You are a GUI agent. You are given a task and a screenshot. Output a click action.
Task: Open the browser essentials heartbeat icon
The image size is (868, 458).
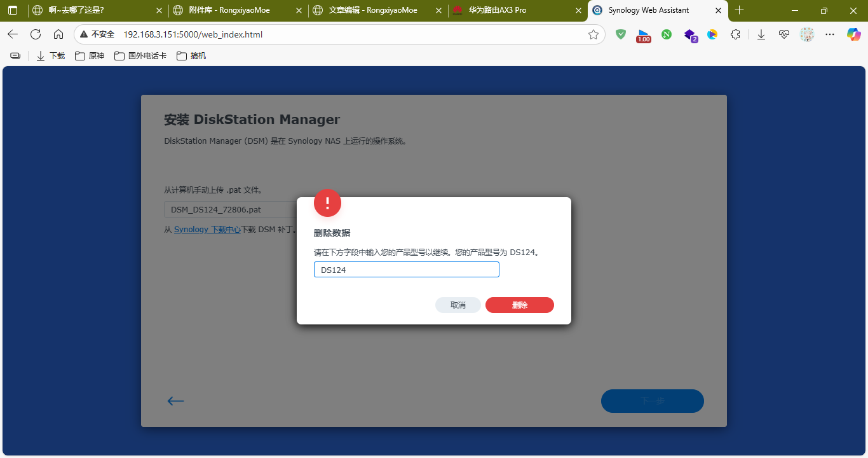[784, 34]
